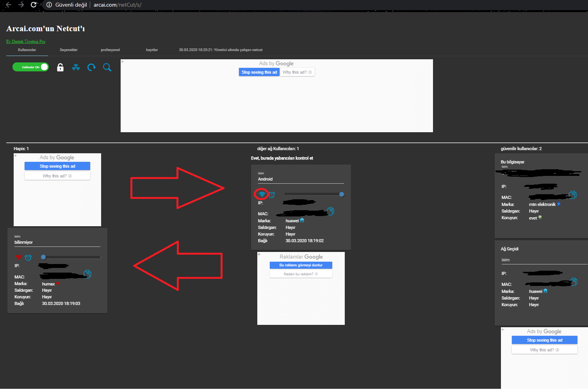The height and width of the screenshot is (390, 588).
Task: Click the bilinmiyor name field
Action: 57,243
